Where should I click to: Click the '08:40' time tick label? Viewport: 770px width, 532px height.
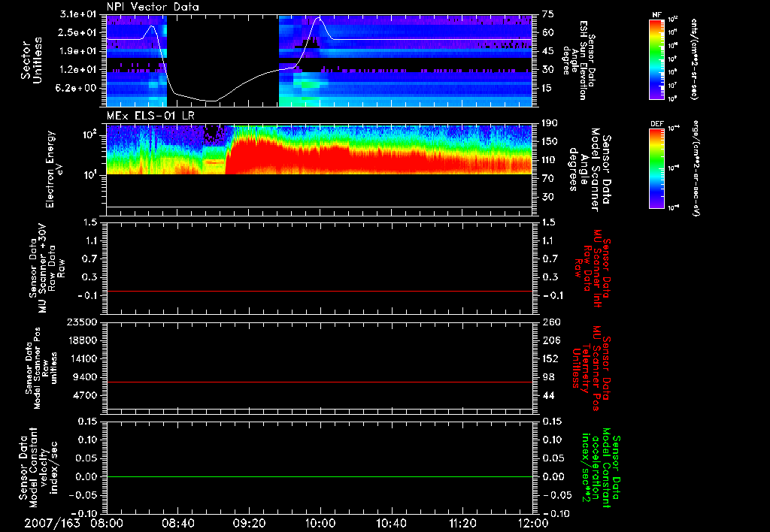(178, 523)
